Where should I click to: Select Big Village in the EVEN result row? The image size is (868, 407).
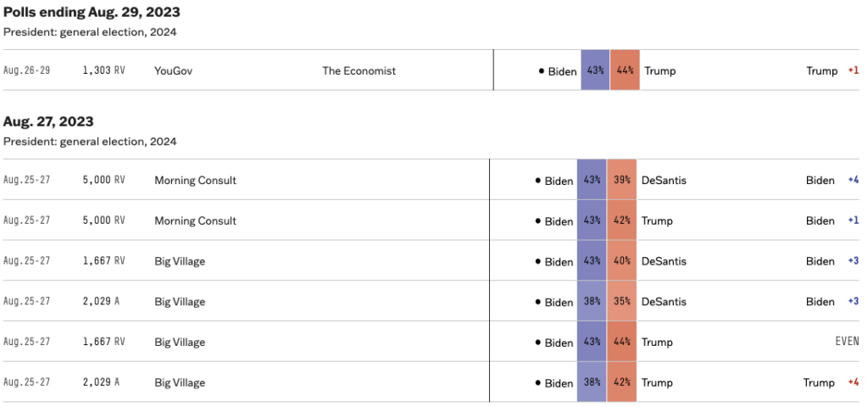point(180,343)
